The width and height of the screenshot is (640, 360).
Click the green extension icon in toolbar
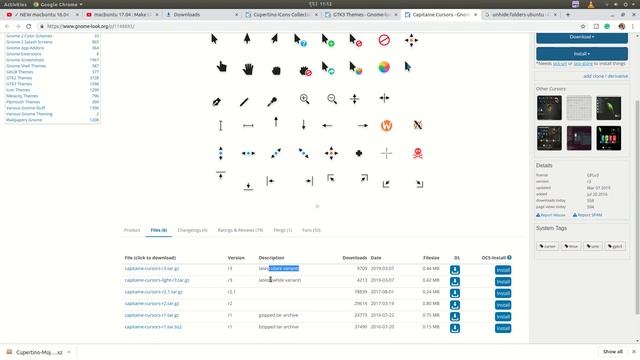pos(607,26)
